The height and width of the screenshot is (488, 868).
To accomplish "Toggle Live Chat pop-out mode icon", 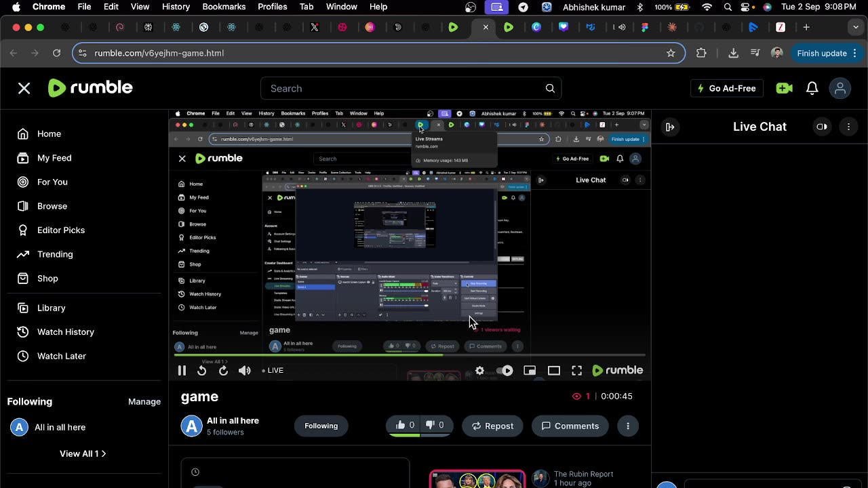I will (x=822, y=127).
